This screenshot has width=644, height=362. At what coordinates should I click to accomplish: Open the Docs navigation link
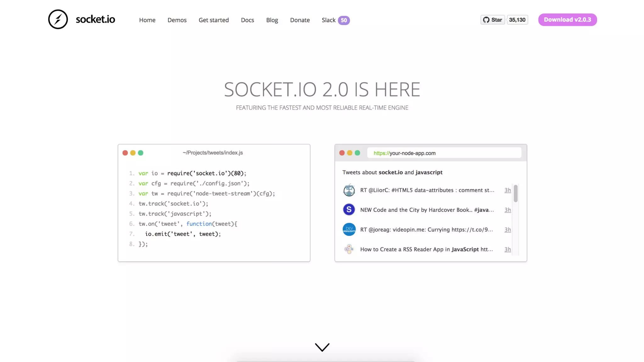tap(247, 20)
